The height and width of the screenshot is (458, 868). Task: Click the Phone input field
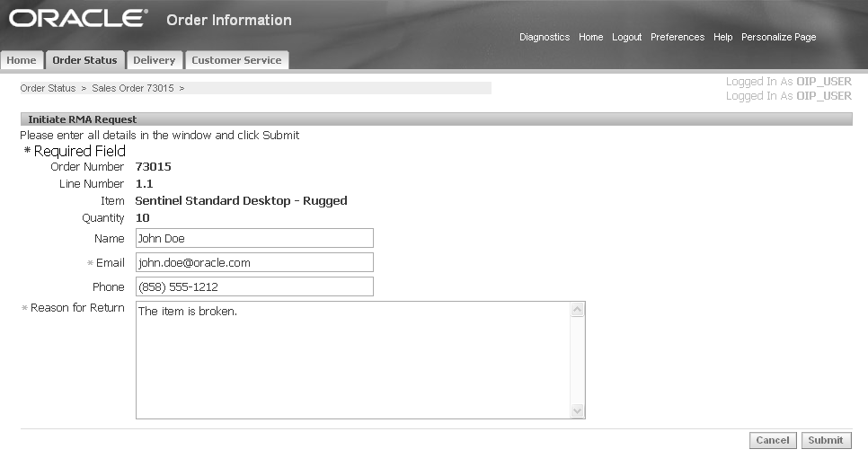click(x=254, y=286)
